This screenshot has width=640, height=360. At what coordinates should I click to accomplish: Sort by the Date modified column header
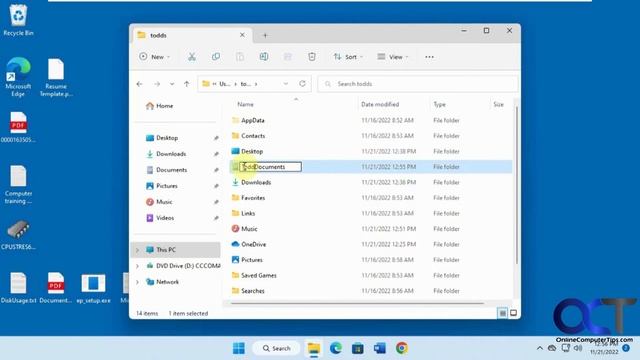click(380, 104)
